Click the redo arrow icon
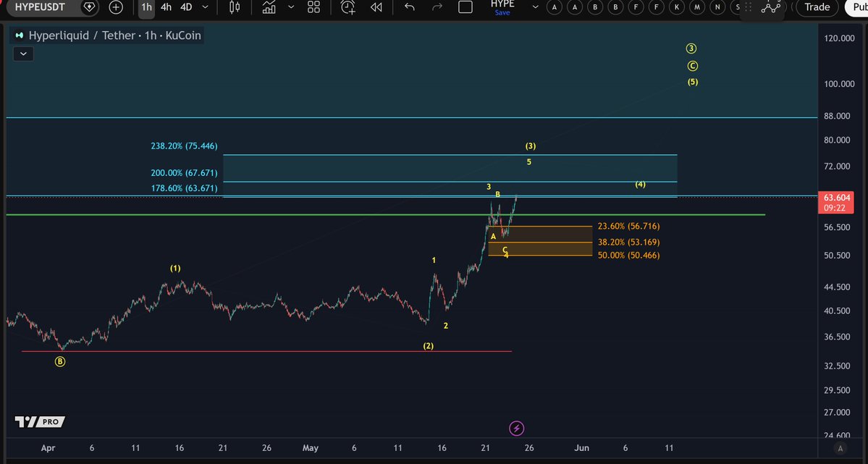Image resolution: width=868 pixels, height=464 pixels. [437, 7]
